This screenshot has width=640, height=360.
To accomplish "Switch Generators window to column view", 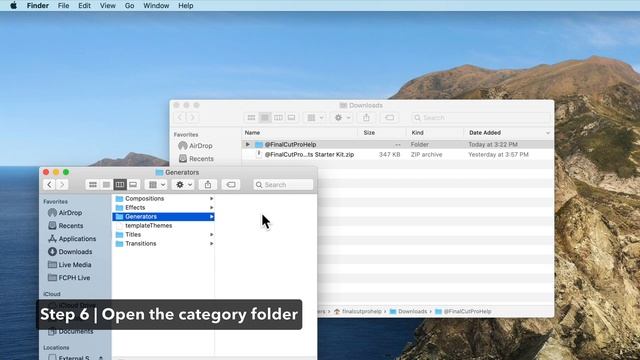I will click(x=120, y=184).
